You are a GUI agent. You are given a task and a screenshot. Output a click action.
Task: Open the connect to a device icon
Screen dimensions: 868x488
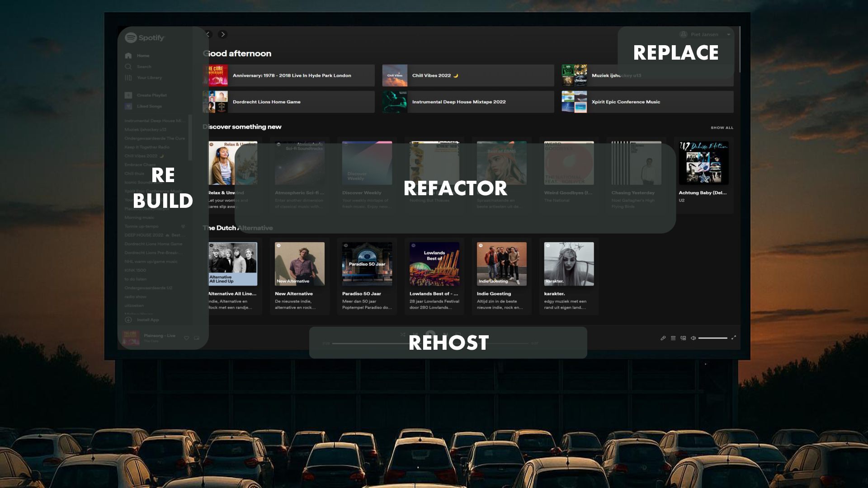683,338
